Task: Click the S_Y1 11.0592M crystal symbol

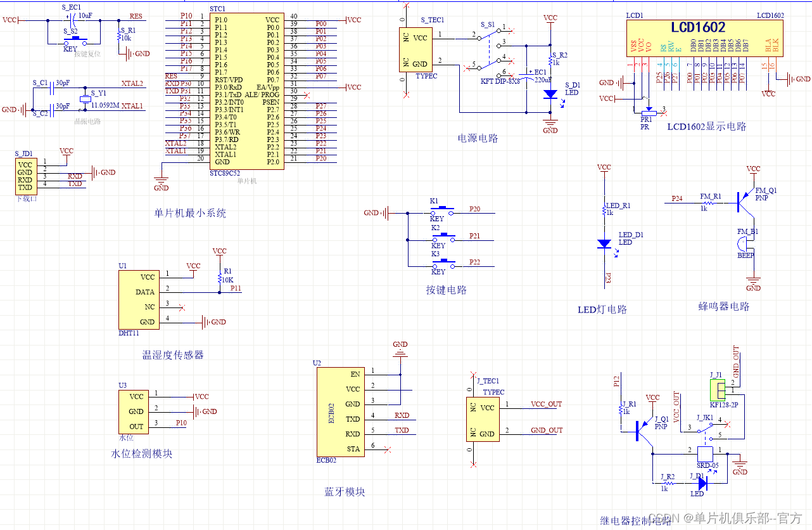Action: [x=86, y=100]
